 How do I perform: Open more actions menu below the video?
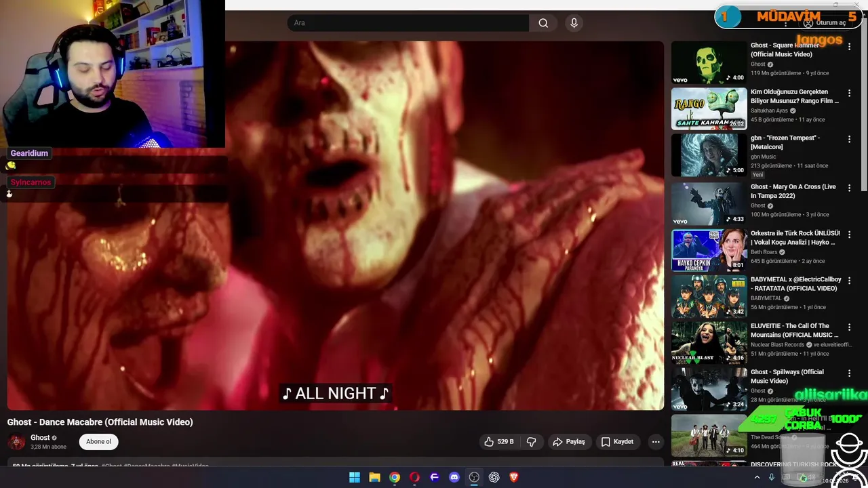click(656, 442)
